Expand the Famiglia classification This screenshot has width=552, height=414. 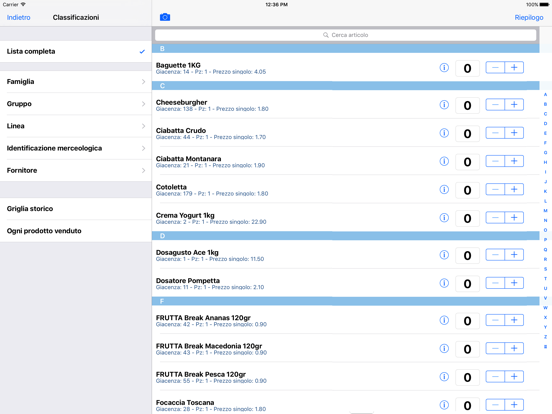[x=76, y=82]
